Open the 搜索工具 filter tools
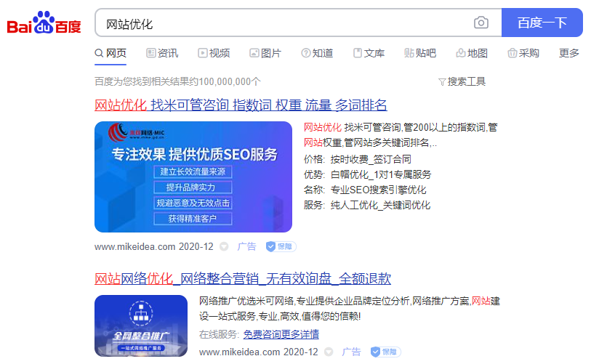Viewport: 599px width, 364px height. click(462, 81)
